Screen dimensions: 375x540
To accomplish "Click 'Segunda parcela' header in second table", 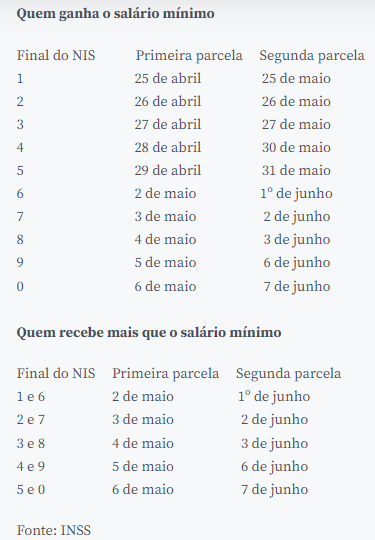I will pos(288,374).
